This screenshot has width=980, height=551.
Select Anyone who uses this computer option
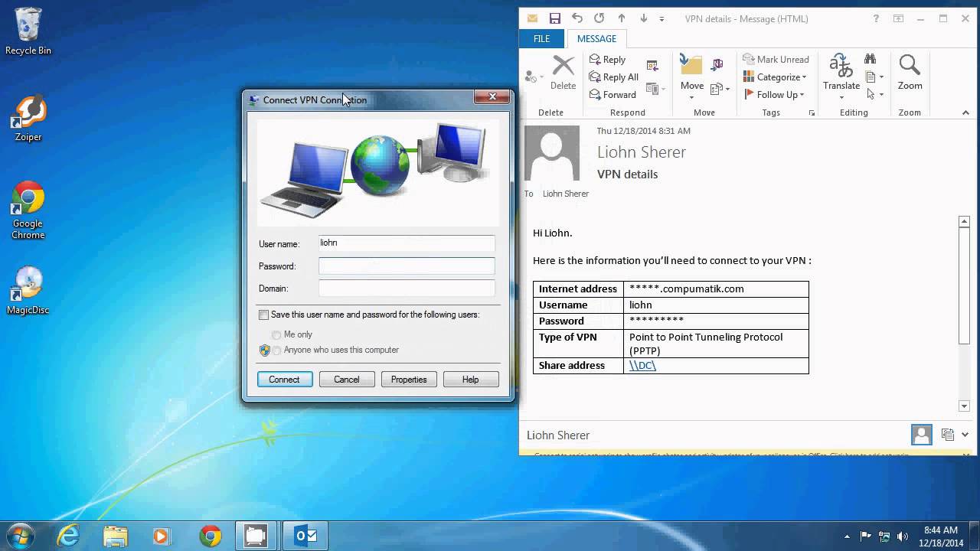[x=276, y=350]
